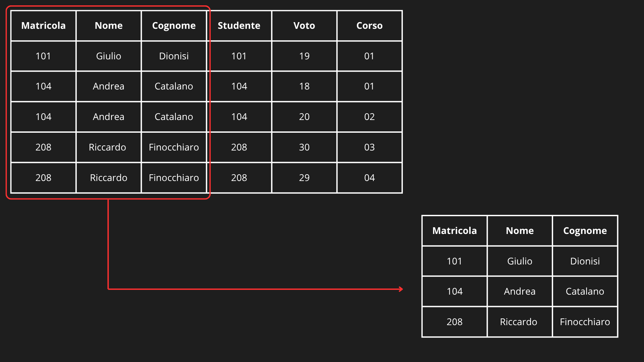
Task: Select the Voto cell containing 30
Action: click(x=304, y=147)
